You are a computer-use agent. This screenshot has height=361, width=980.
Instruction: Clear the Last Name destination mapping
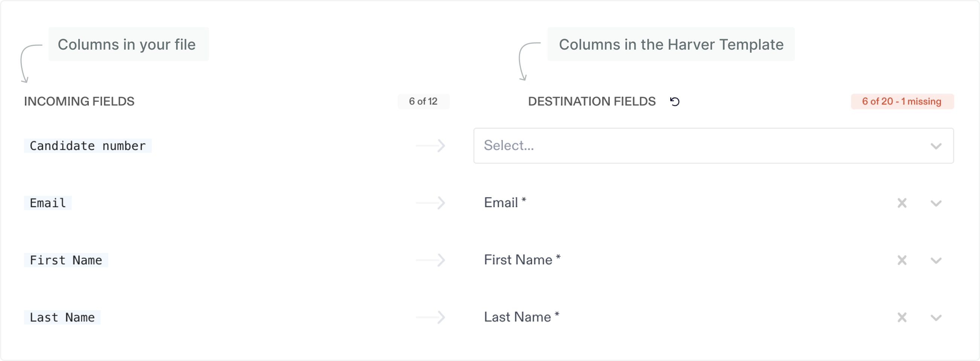[x=902, y=317]
